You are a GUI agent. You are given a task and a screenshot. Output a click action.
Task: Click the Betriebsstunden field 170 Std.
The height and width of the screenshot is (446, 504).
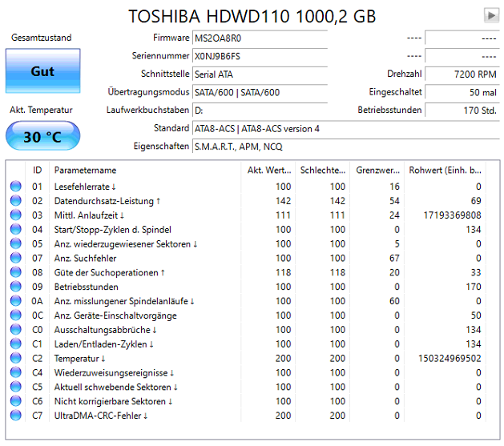(x=462, y=110)
